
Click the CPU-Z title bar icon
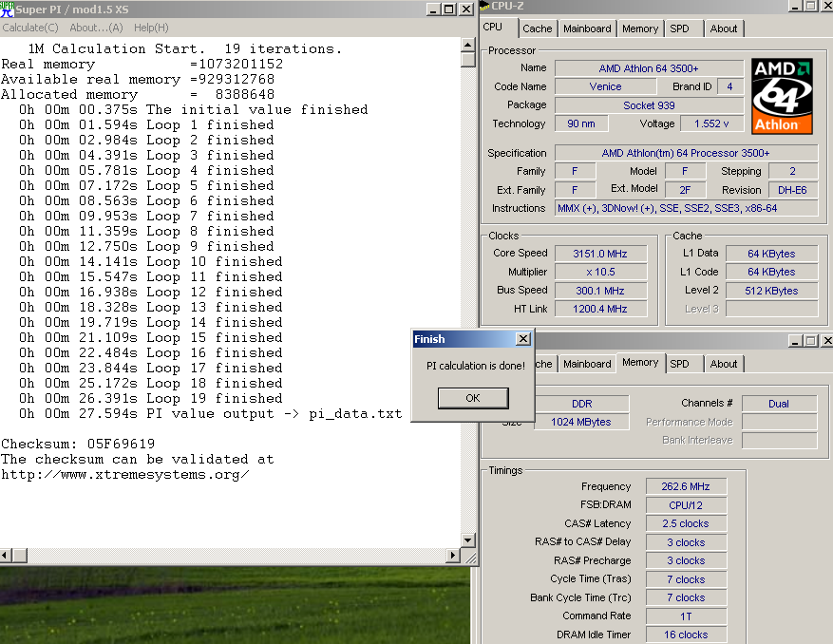pyautogui.click(x=484, y=6)
